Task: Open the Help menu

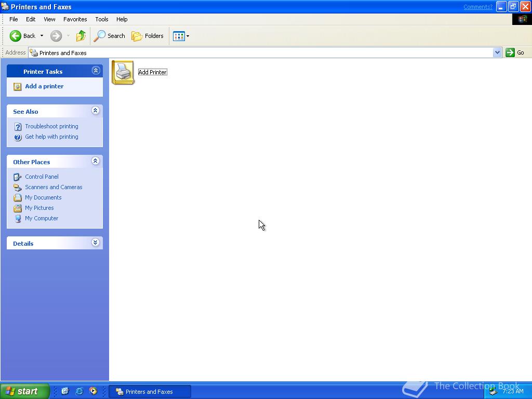Action: [x=122, y=19]
